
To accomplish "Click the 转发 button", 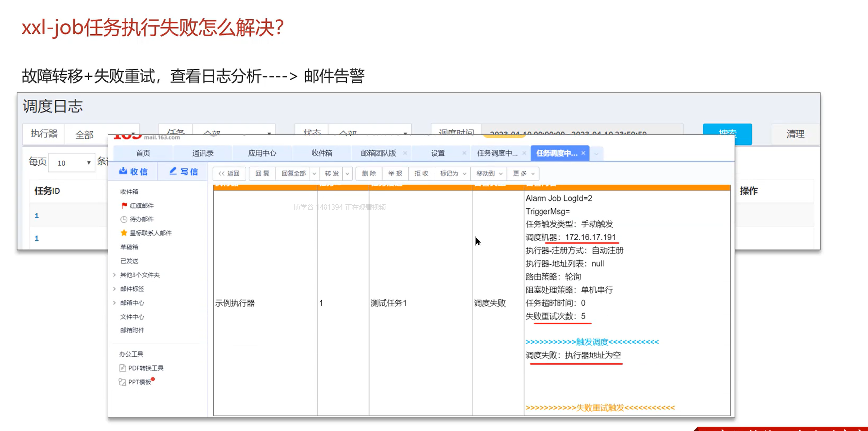I will [x=332, y=173].
